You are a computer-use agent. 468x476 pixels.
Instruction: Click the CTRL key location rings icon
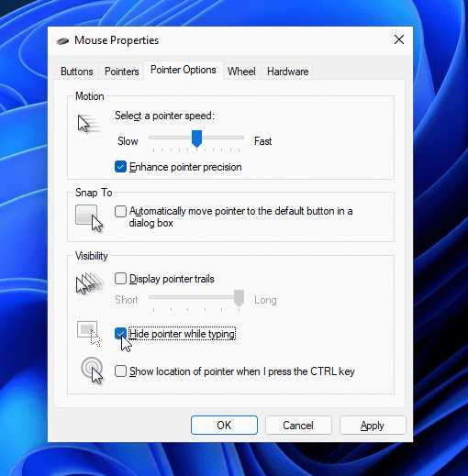(x=92, y=371)
